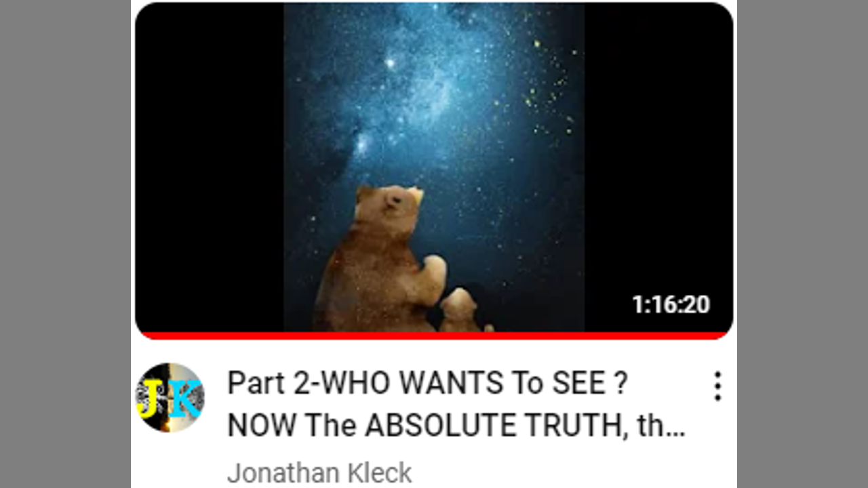Click the red watched progress bar
Viewport: 868px width, 488px height.
(x=434, y=335)
